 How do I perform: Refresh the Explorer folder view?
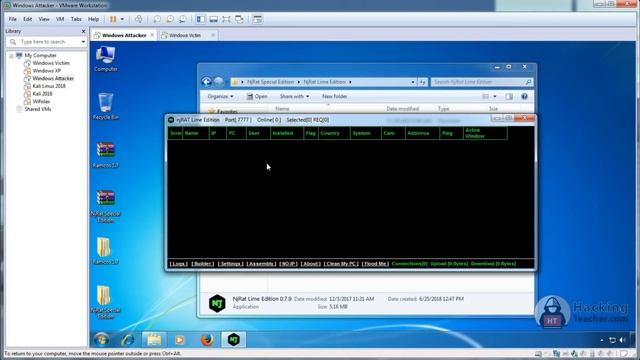point(423,82)
